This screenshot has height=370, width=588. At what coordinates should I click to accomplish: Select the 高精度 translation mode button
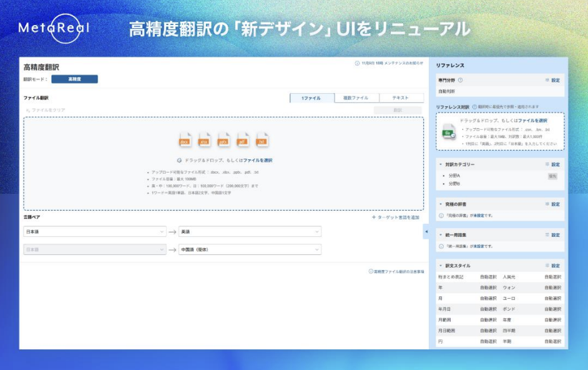pos(74,79)
